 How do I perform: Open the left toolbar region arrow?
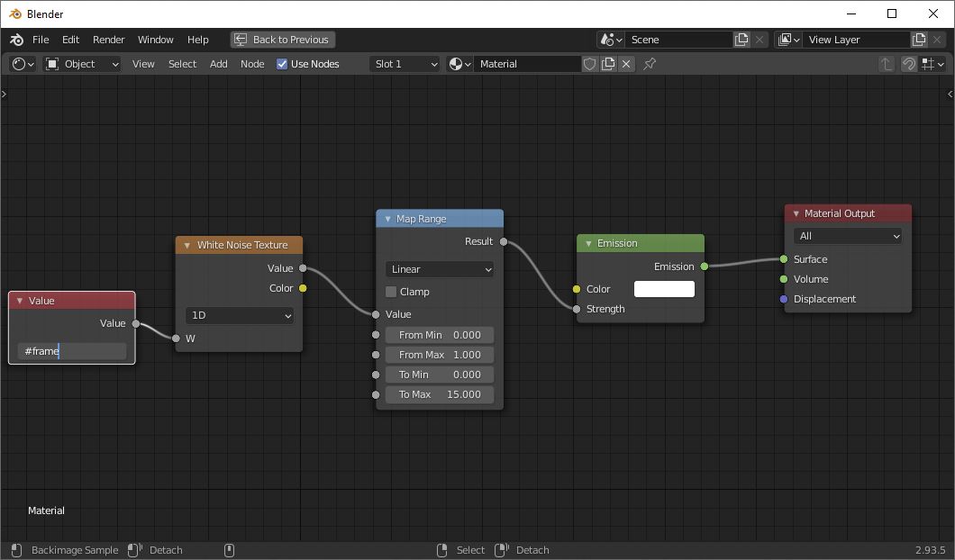[5, 94]
